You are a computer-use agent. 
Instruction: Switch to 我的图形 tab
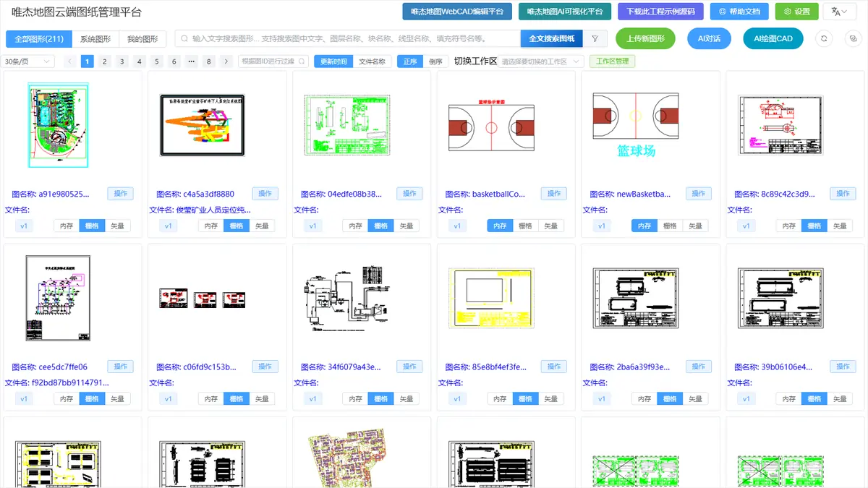[142, 39]
